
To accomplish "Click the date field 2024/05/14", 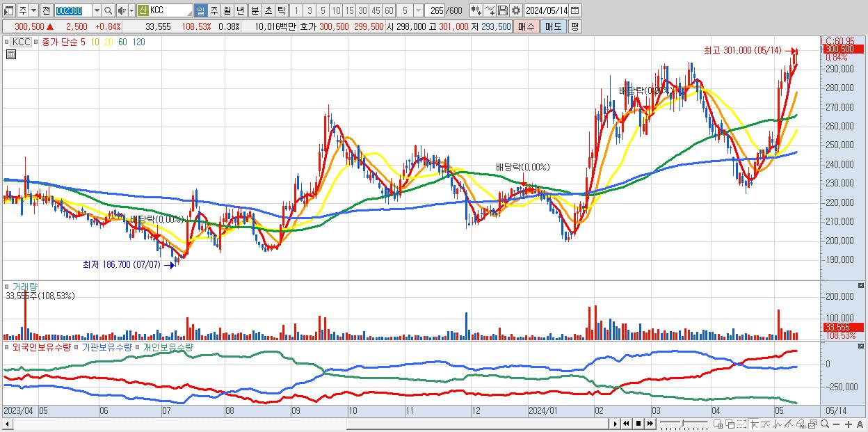I will tap(547, 10).
